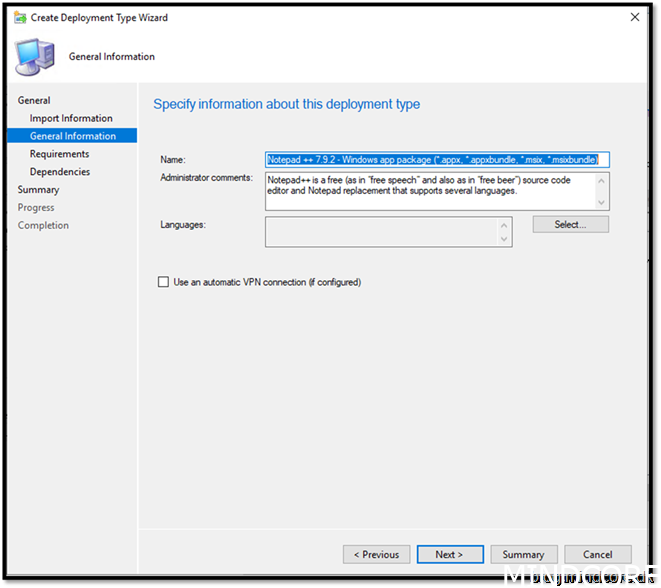Go to the Dependencies wizard step
This screenshot has height=588, width=661.
click(60, 172)
